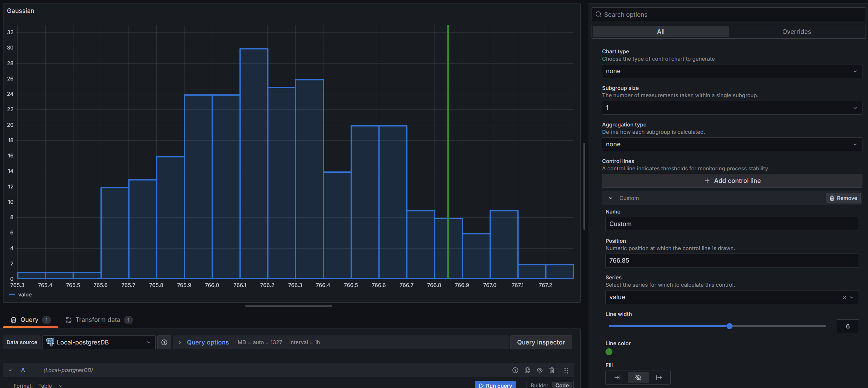868x388 pixels.
Task: Open the Transform data tab
Action: (x=99, y=320)
